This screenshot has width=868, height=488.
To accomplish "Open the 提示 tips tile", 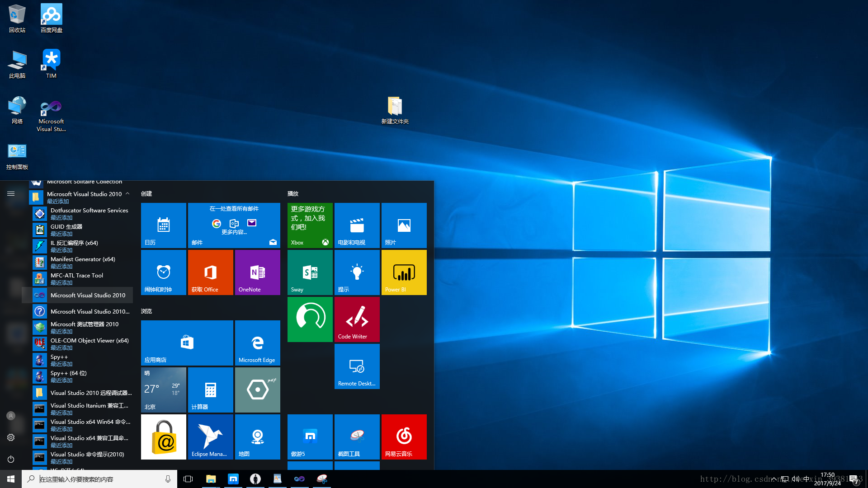I will [x=357, y=272].
